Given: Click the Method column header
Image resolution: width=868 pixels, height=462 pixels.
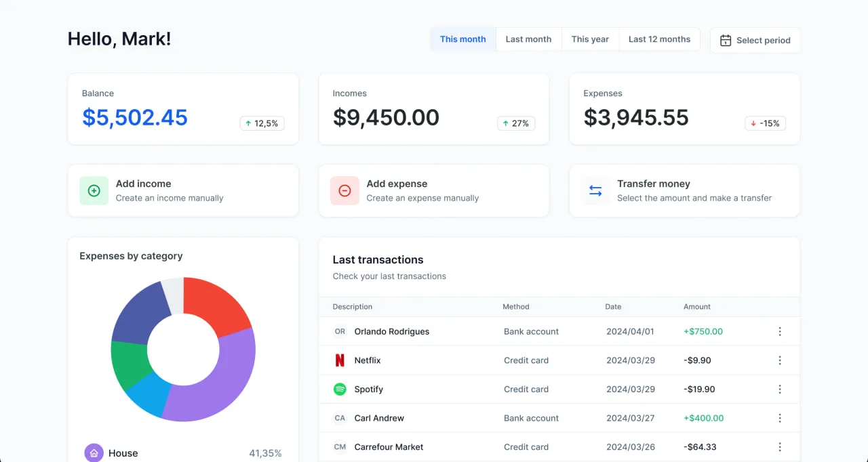Looking at the screenshot, I should tap(516, 307).
